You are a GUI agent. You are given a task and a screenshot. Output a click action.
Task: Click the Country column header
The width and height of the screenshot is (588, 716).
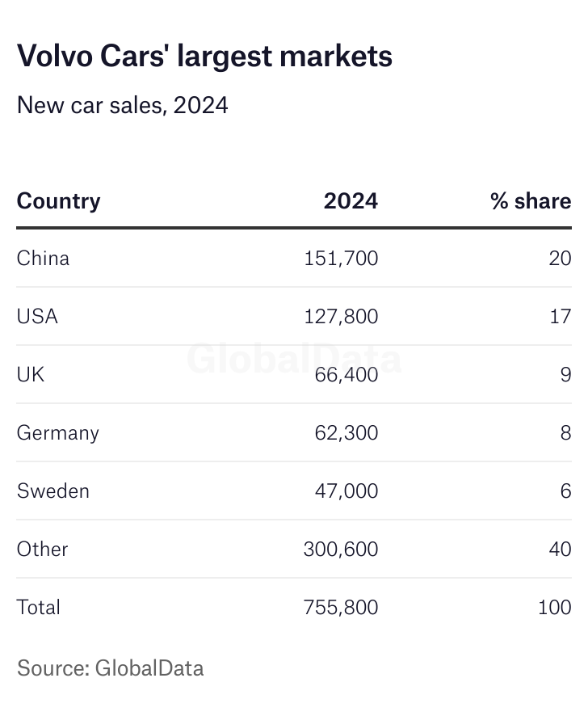click(58, 200)
